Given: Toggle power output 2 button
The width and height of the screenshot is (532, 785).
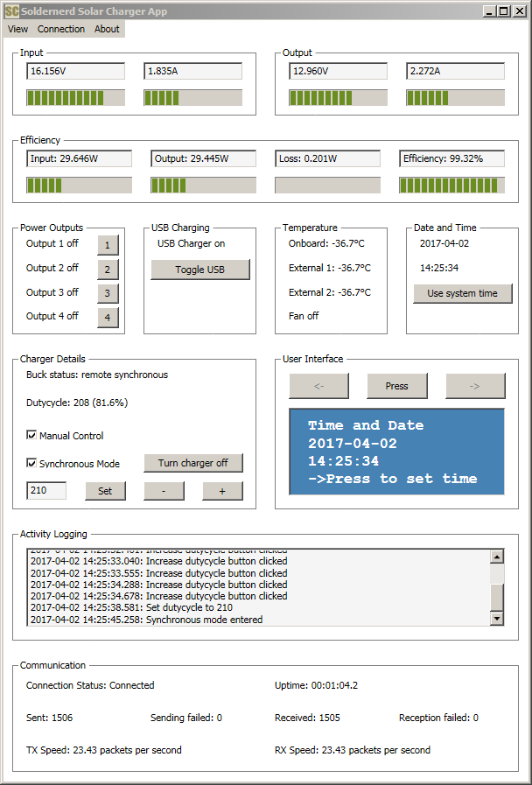Looking at the screenshot, I should pyautogui.click(x=108, y=270).
